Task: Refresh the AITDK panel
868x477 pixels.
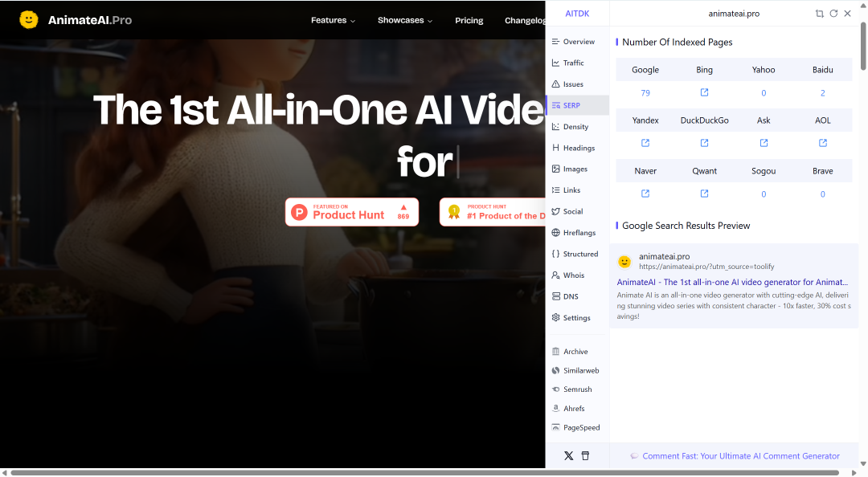Action: [833, 14]
